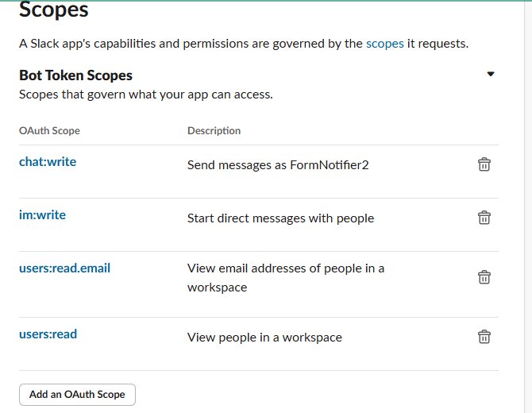The width and height of the screenshot is (532, 413).
Task: Collapse the Bot Token Scopes section arrow
Action: (x=491, y=74)
